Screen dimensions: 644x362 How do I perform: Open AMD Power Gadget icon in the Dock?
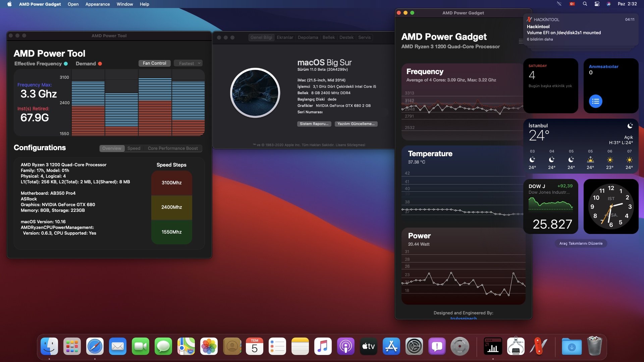click(493, 347)
